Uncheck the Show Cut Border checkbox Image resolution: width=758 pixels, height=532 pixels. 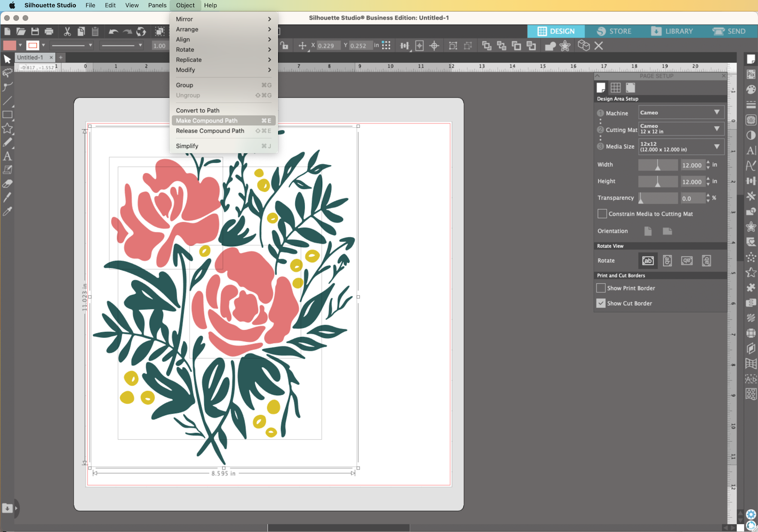tap(601, 303)
